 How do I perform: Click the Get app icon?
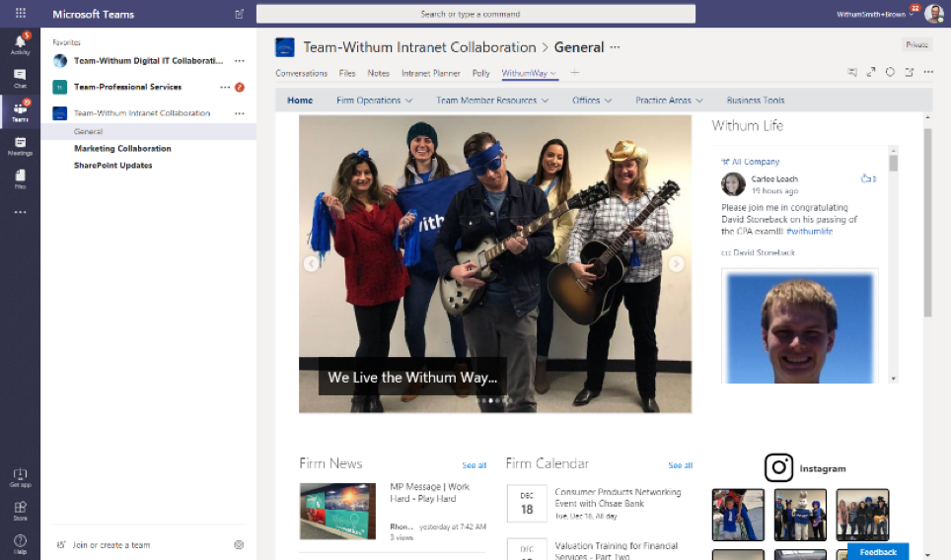[x=20, y=477]
